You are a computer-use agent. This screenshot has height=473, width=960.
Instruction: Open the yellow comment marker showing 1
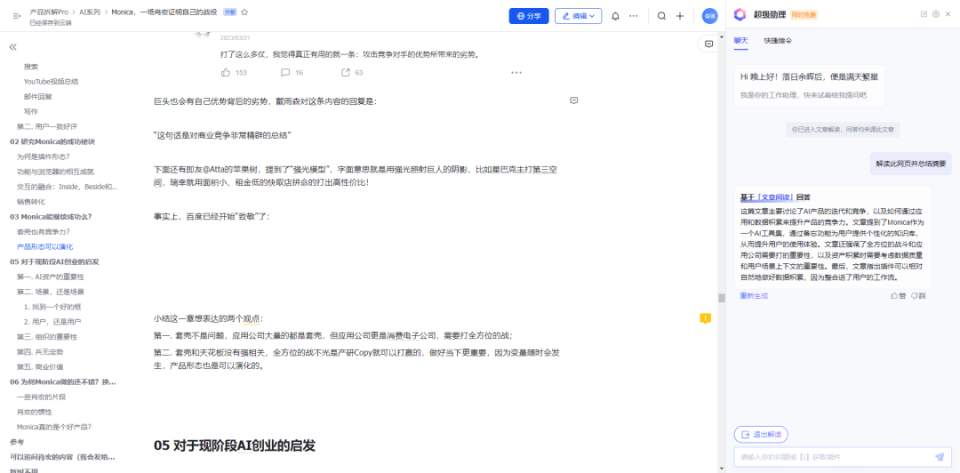pyautogui.click(x=705, y=318)
